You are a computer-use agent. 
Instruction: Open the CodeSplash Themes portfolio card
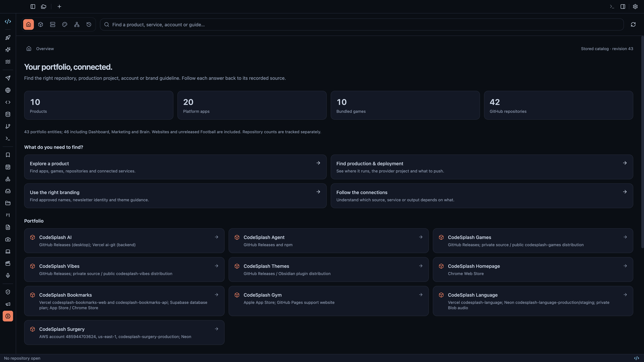click(329, 269)
